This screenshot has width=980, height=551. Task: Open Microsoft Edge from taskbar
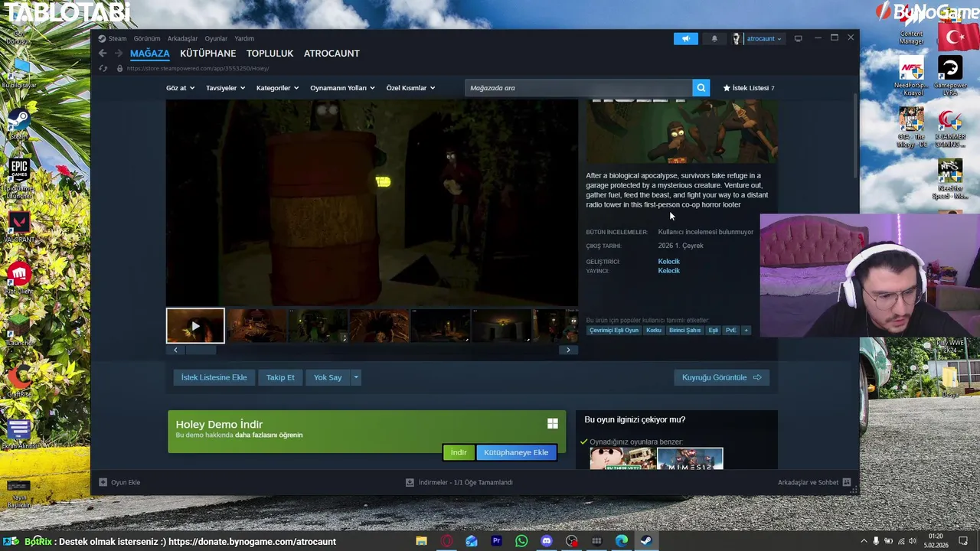pyautogui.click(x=622, y=541)
